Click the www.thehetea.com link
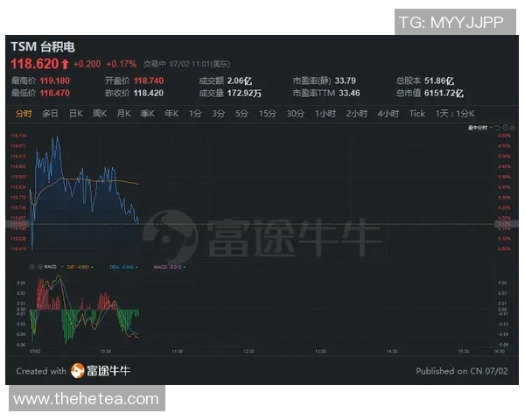Image resolution: width=525 pixels, height=420 pixels. [x=87, y=399]
